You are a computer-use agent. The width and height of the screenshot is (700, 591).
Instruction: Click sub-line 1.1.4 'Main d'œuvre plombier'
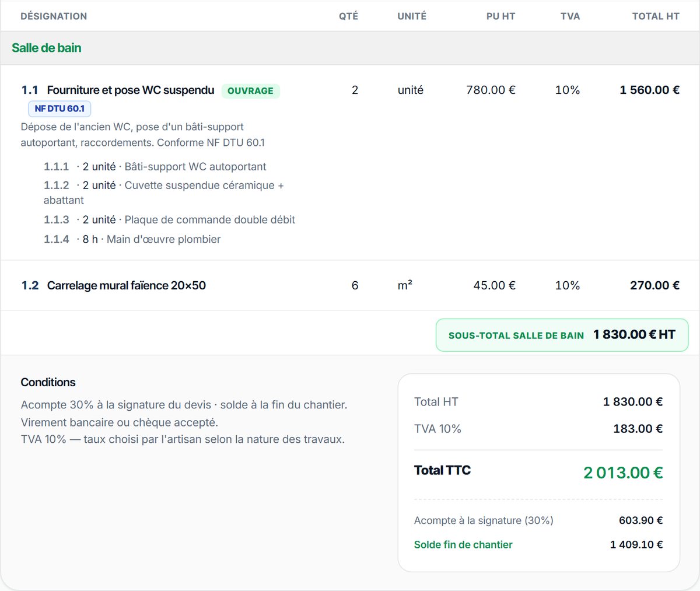[132, 239]
